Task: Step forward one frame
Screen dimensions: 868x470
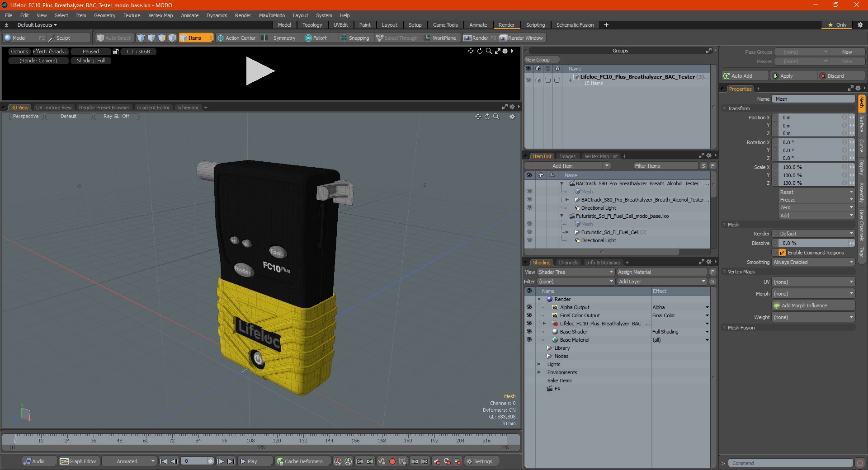Action: point(220,461)
